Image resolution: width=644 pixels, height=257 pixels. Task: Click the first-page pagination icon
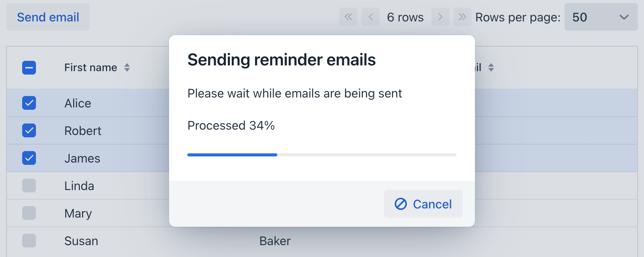(x=348, y=17)
